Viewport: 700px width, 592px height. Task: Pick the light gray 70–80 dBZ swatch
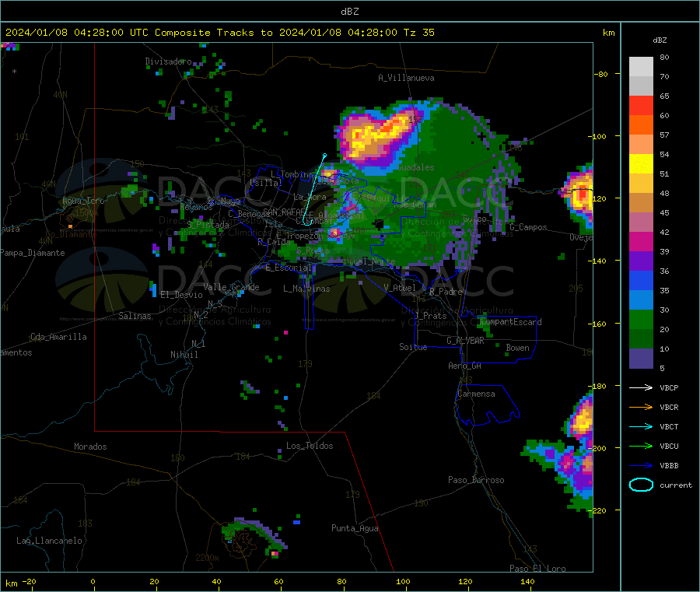641,67
